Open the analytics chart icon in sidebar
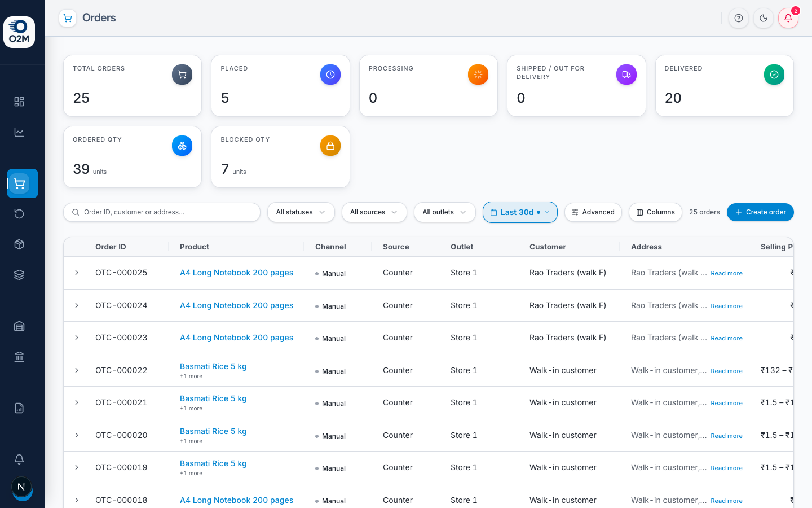The height and width of the screenshot is (508, 812). click(x=19, y=132)
